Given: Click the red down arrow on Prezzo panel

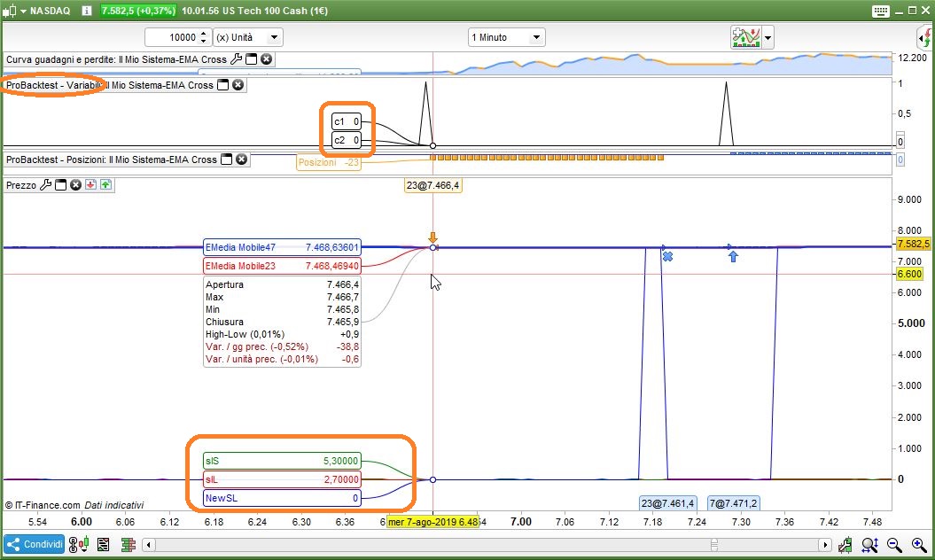Looking at the screenshot, I should [90, 185].
